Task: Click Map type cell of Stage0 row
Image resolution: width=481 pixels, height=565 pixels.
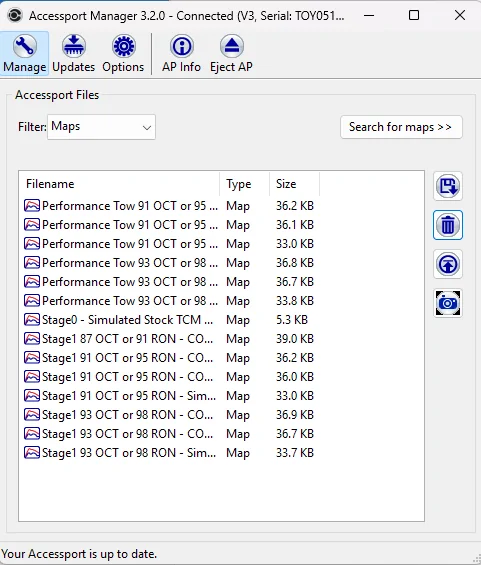Action: [238, 320]
